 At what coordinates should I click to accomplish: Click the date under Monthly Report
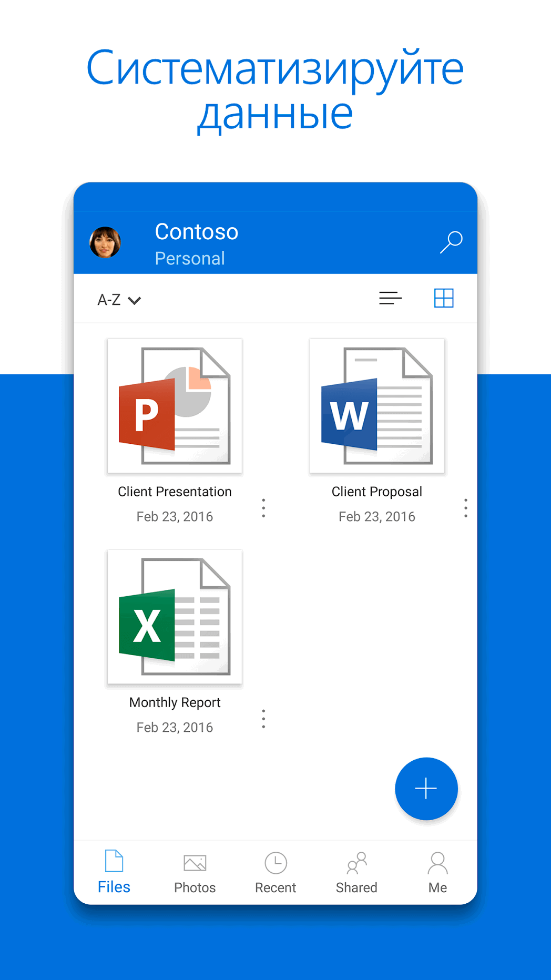pyautogui.click(x=175, y=728)
